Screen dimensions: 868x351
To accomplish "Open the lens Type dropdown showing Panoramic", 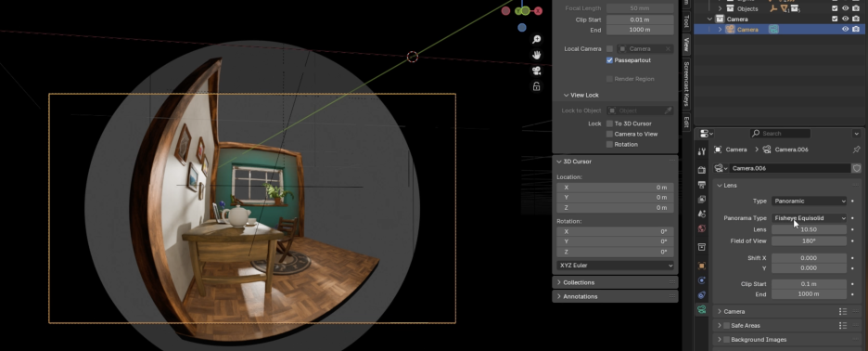I will [810, 201].
